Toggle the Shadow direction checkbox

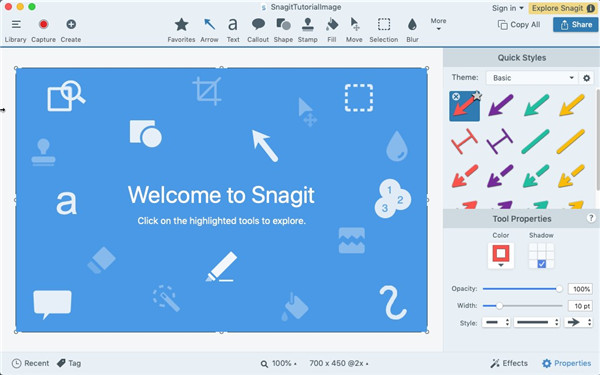tap(541, 264)
